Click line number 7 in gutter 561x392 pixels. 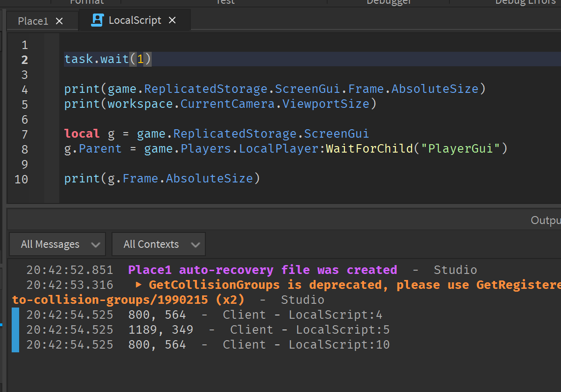(x=24, y=134)
